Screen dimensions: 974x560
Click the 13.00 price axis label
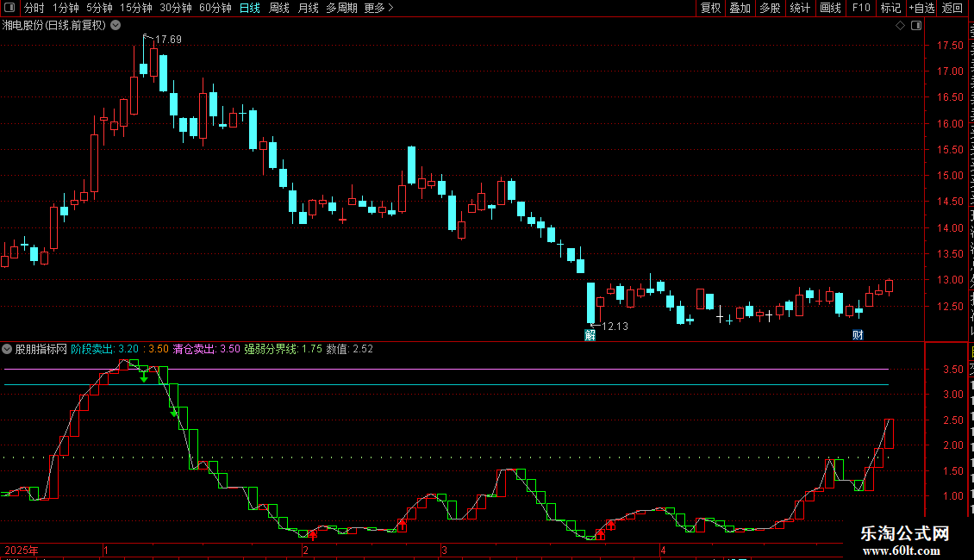point(950,280)
